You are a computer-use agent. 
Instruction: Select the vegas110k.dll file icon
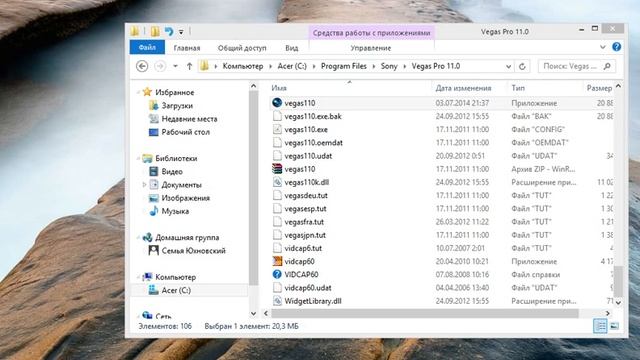277,182
